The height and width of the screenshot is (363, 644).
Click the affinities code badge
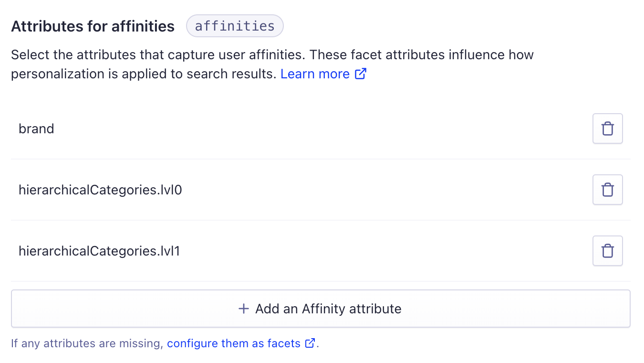tap(235, 26)
